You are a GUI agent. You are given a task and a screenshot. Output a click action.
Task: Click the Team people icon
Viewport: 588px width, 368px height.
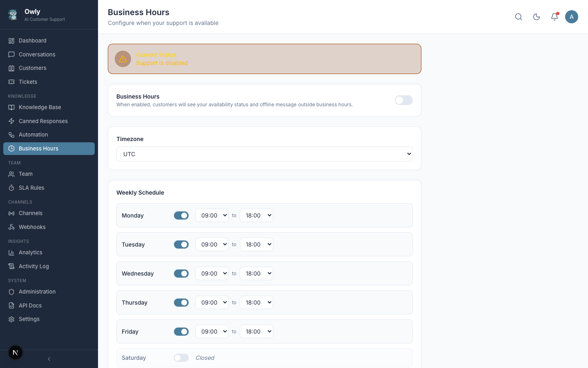(x=11, y=174)
